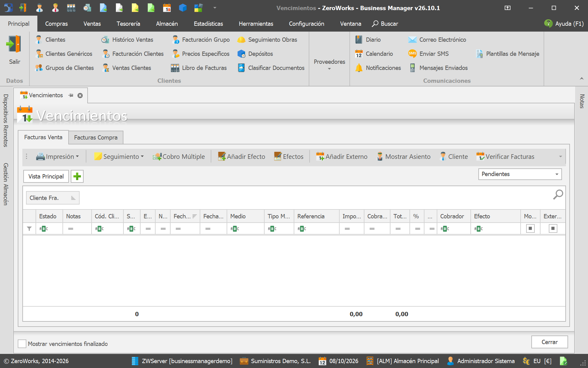Open Ayuda (F1) help
Screen dimensions: 588x368
tap(564, 24)
